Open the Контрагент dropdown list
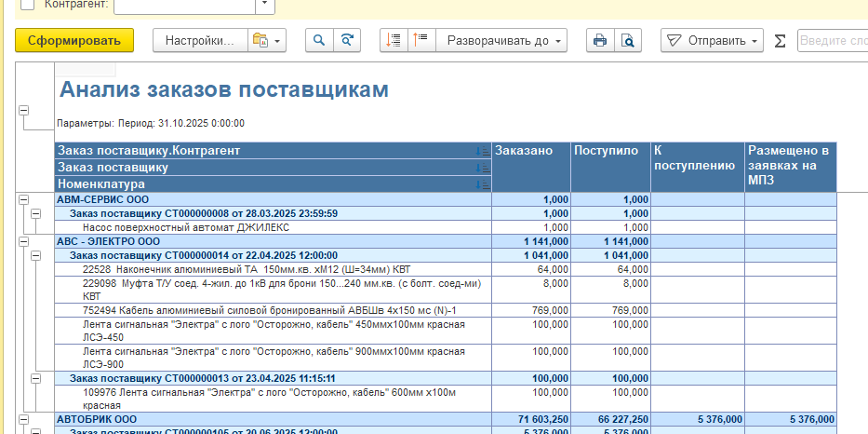Screen dimensions: 868x434 265,5
